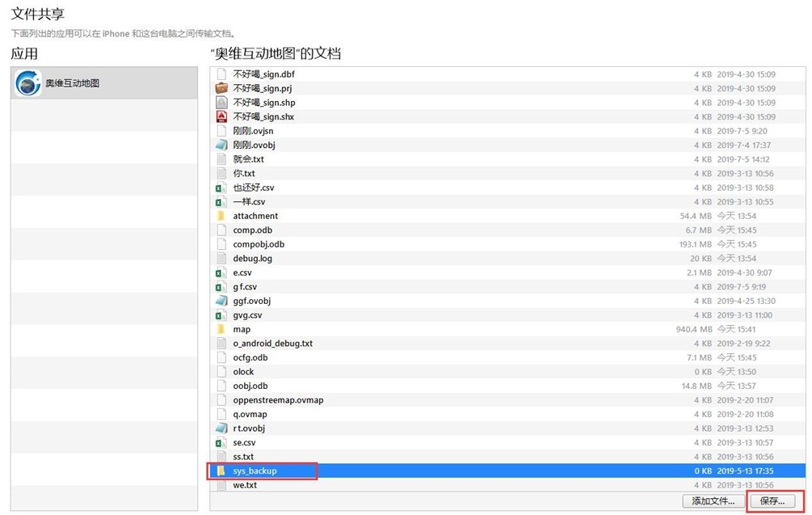Select the compobj.odb file entry

click(259, 244)
